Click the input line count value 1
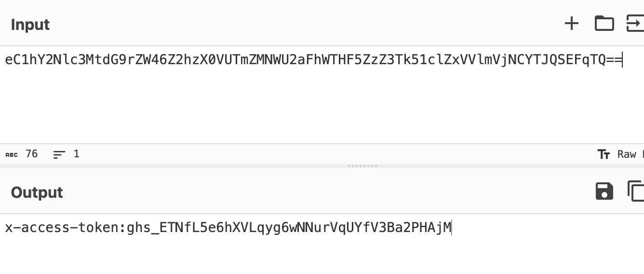 (76, 154)
